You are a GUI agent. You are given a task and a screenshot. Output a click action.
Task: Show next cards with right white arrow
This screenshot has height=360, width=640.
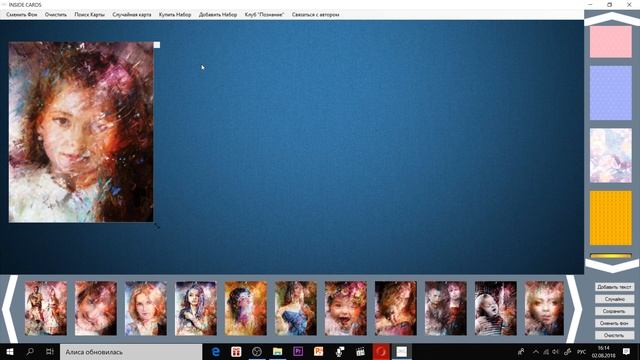[574, 309]
